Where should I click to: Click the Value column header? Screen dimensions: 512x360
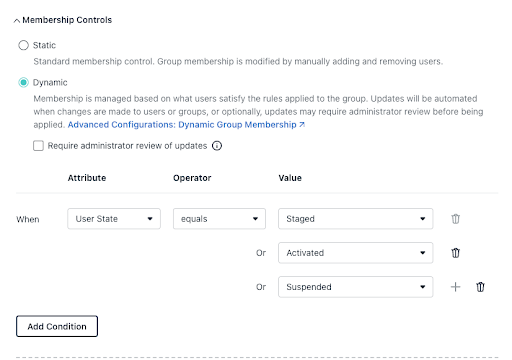pos(290,178)
